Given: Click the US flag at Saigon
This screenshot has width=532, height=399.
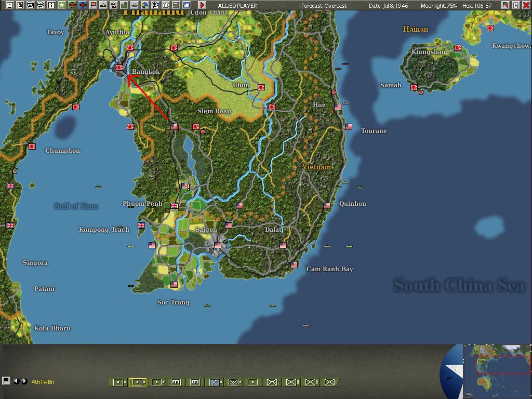Looking at the screenshot, I should tap(218, 245).
